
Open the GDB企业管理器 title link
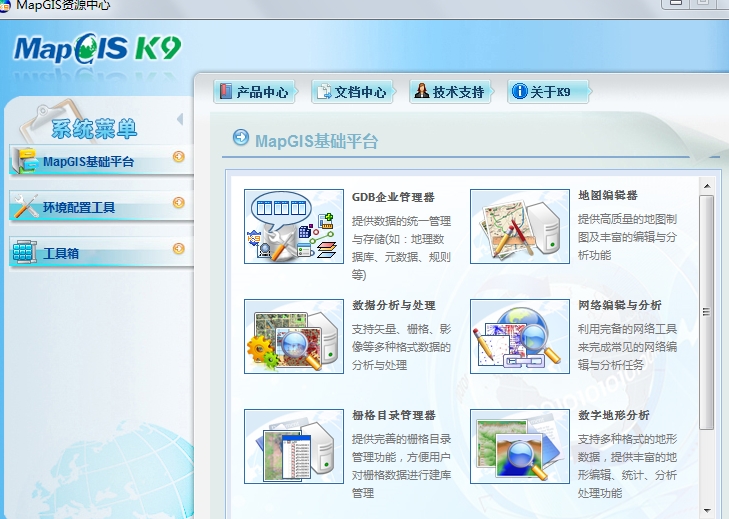(393, 197)
